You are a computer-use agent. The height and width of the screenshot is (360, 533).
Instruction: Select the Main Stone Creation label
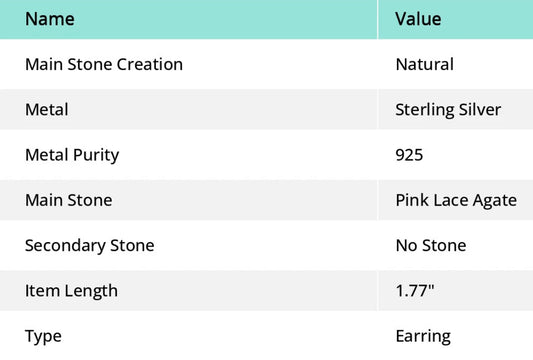point(104,64)
